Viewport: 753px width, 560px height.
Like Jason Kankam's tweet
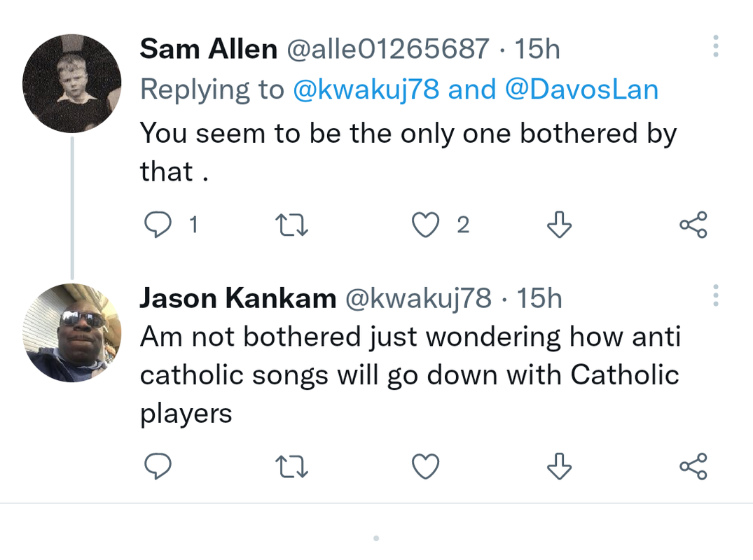[424, 466]
